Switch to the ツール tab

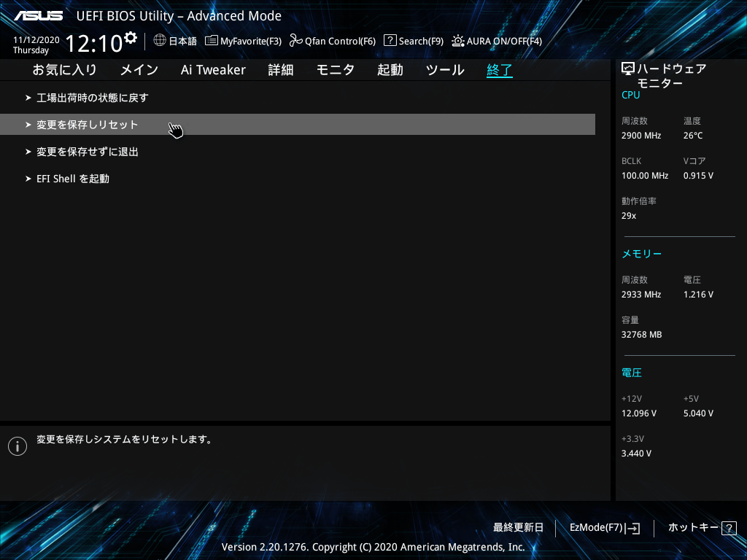(444, 70)
